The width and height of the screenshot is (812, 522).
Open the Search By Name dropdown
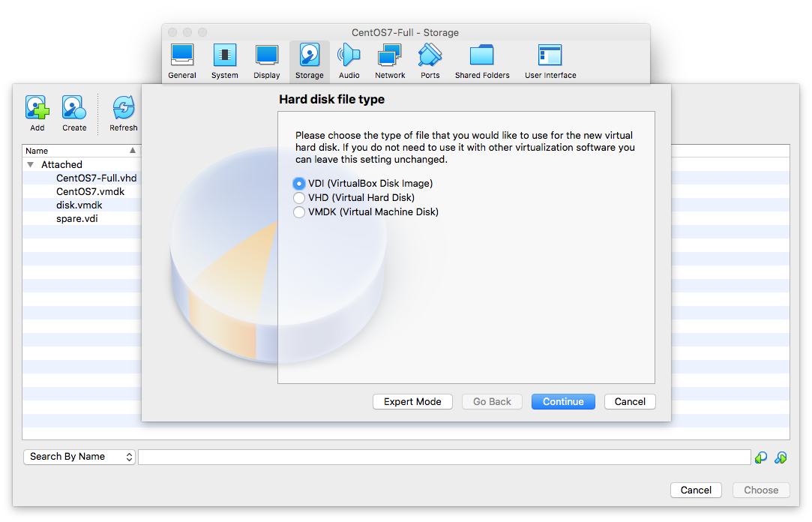[x=79, y=457]
